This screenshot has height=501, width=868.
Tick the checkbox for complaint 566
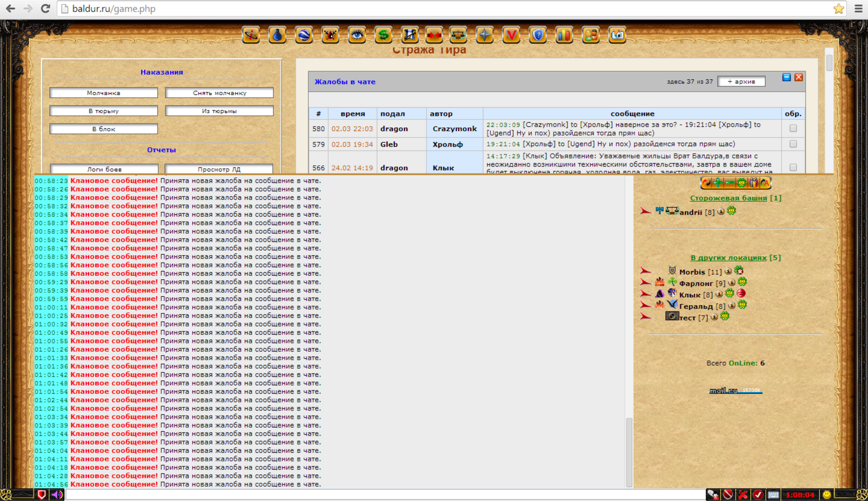pyautogui.click(x=793, y=167)
